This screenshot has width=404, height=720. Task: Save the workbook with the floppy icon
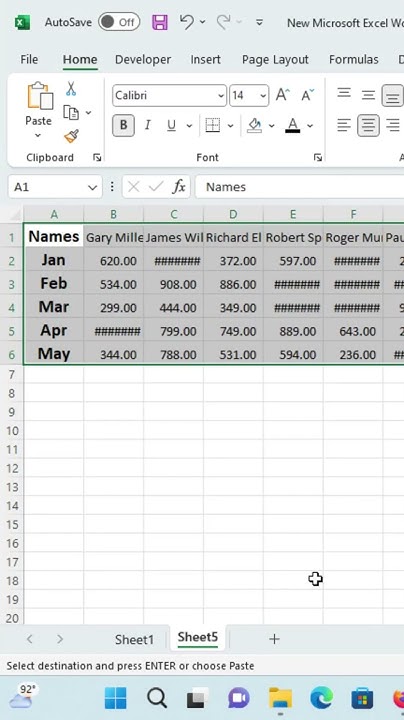pyautogui.click(x=160, y=22)
